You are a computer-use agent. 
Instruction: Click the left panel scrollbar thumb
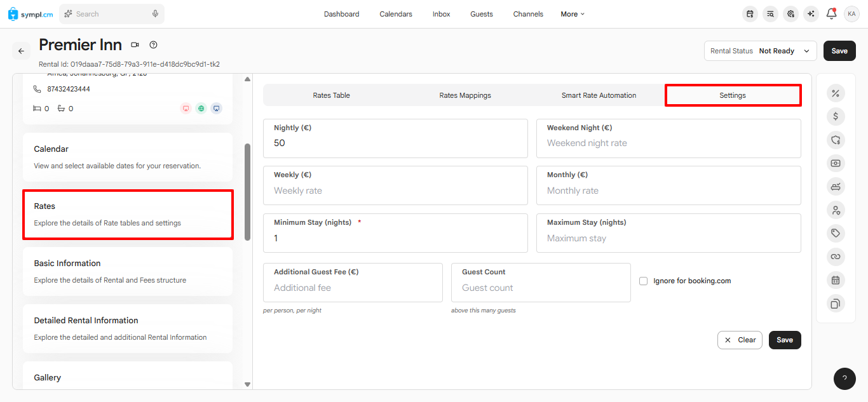[x=247, y=192]
